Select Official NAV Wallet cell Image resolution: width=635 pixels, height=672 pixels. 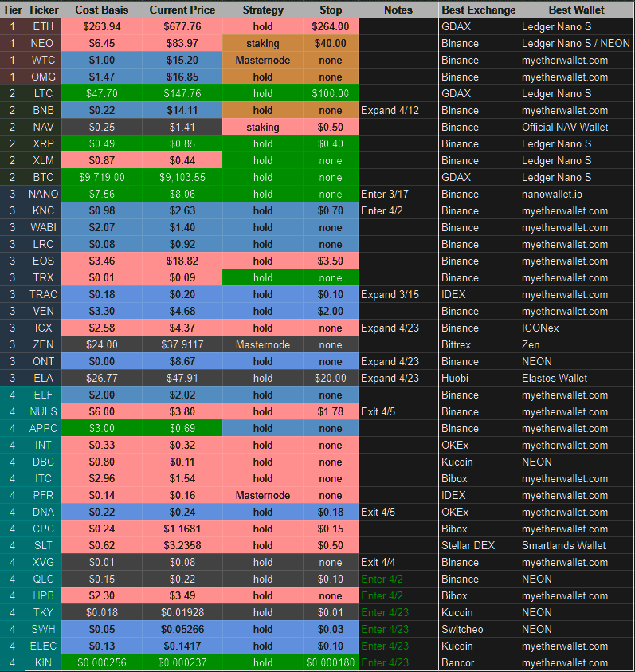pos(576,127)
